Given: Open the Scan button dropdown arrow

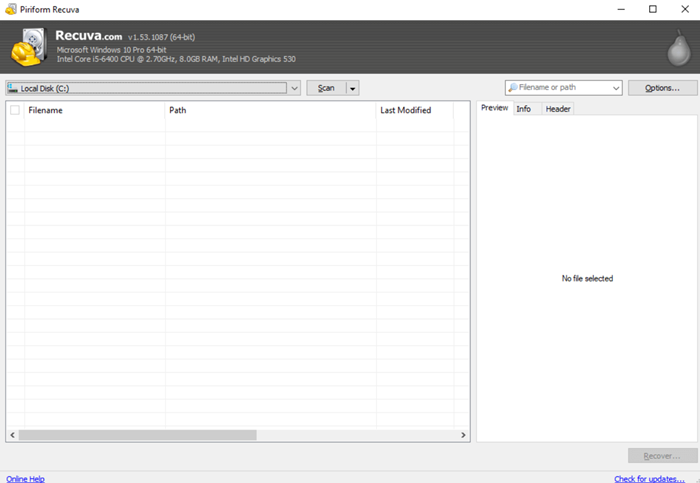Looking at the screenshot, I should point(353,88).
